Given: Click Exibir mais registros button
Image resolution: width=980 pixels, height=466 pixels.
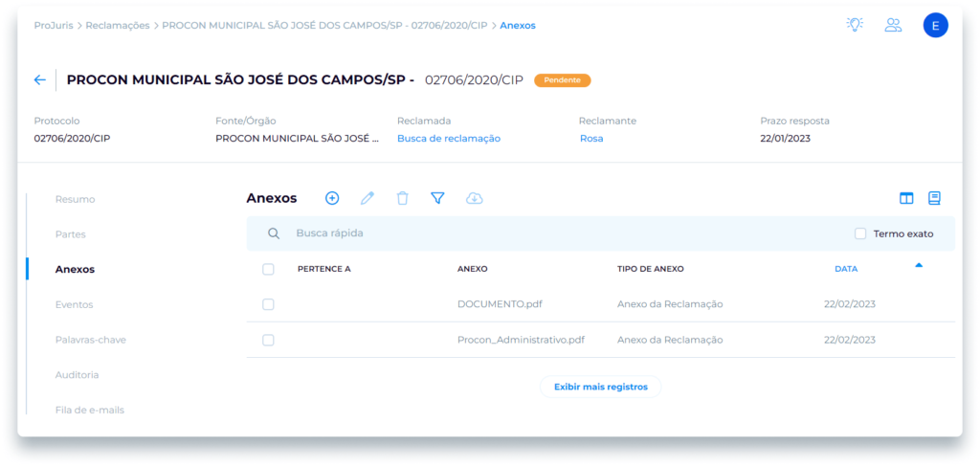Looking at the screenshot, I should (600, 387).
